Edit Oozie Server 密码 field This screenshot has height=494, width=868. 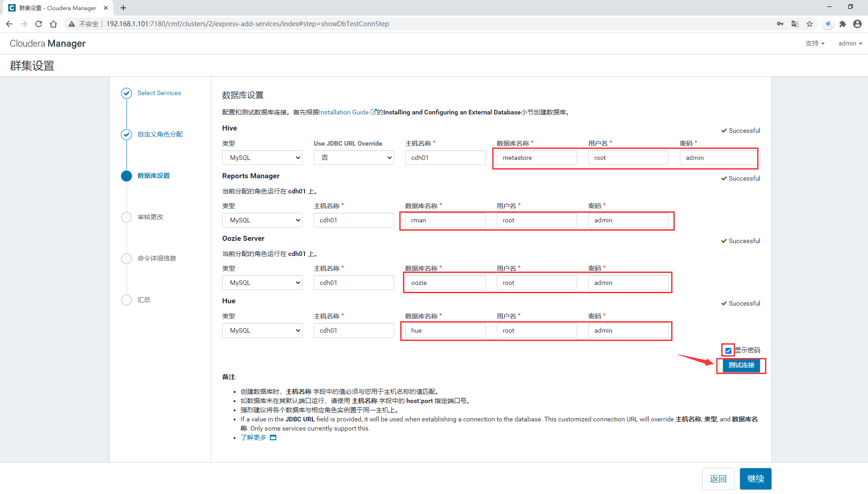pos(628,283)
